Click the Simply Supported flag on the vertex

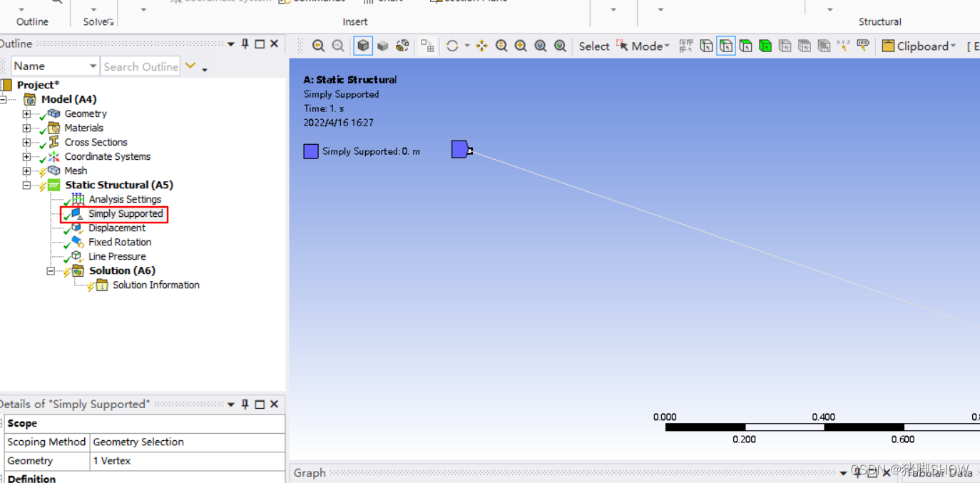tap(461, 149)
